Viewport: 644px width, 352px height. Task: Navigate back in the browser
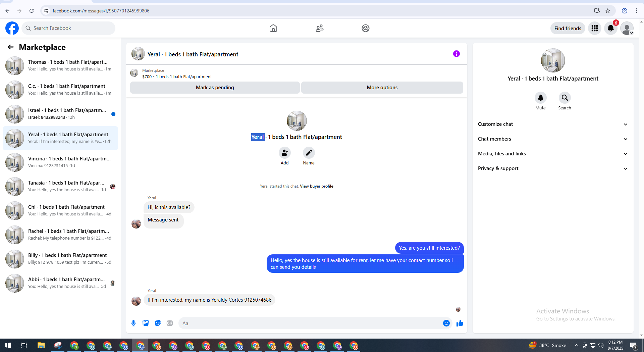pyautogui.click(x=7, y=11)
